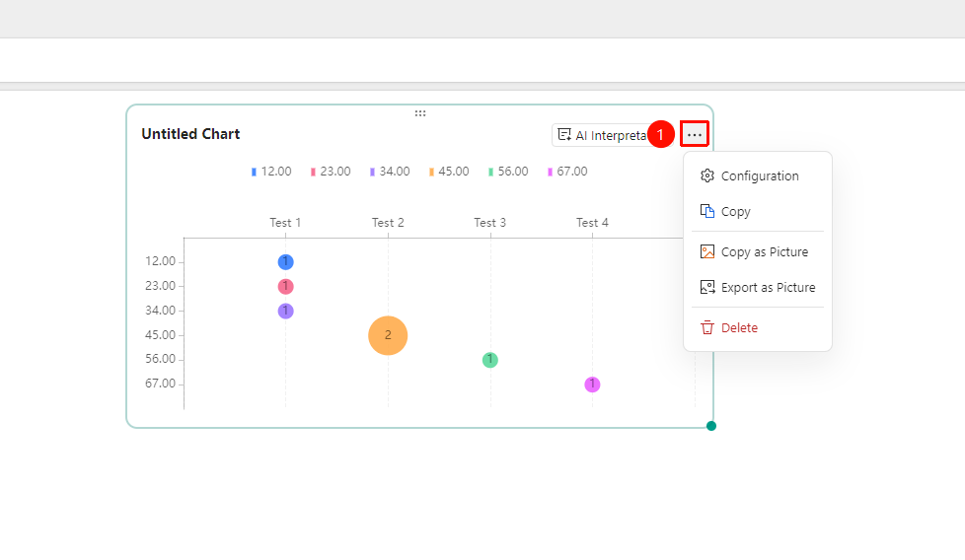The width and height of the screenshot is (965, 560).
Task: Click the green bubble at Test 3
Action: [489, 360]
